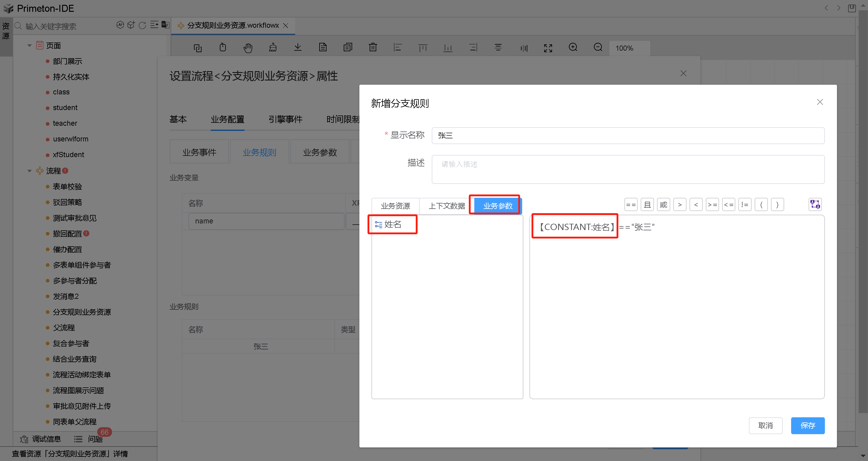This screenshot has width=868, height=461.
Task: Click the 描述 description text area
Action: (628, 169)
